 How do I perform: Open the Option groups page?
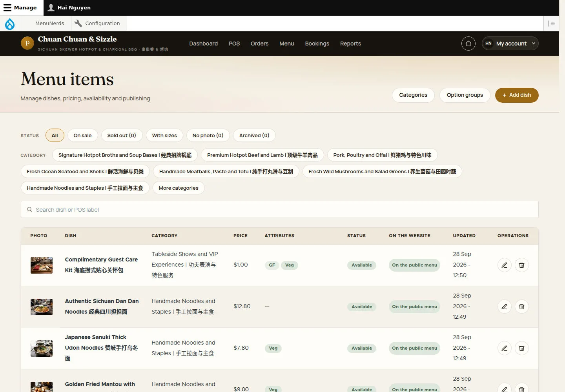(465, 95)
